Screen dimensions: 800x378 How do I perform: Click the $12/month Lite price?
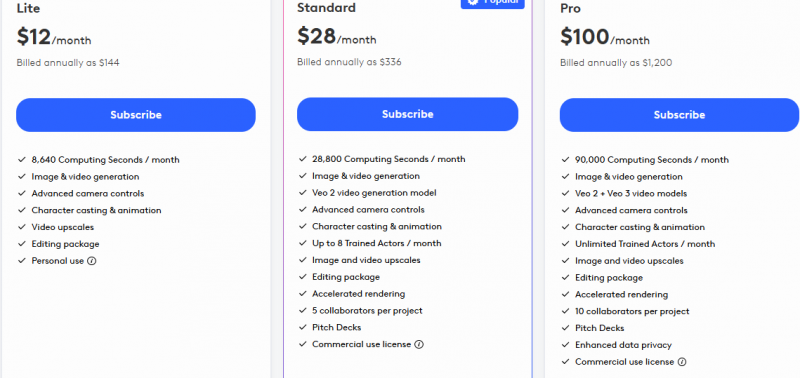pyautogui.click(x=54, y=37)
